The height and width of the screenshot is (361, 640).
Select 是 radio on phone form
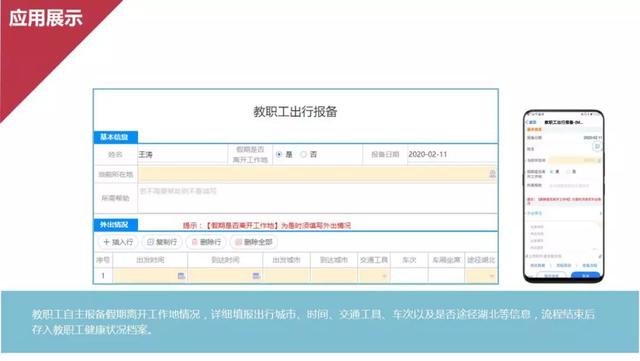tap(552, 172)
